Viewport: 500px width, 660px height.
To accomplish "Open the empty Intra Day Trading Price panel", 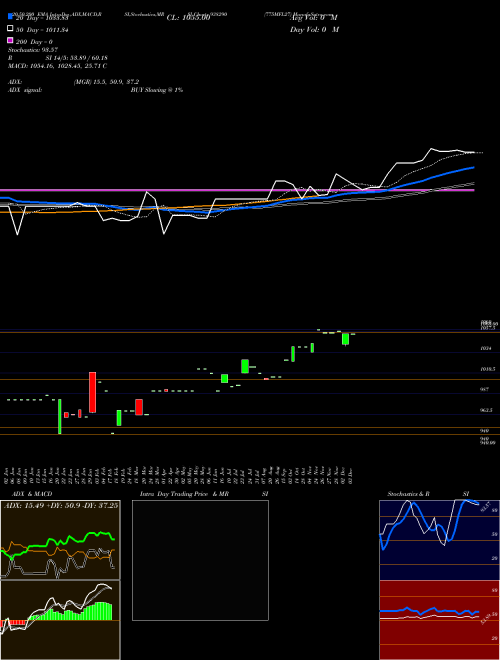I will point(200,560).
